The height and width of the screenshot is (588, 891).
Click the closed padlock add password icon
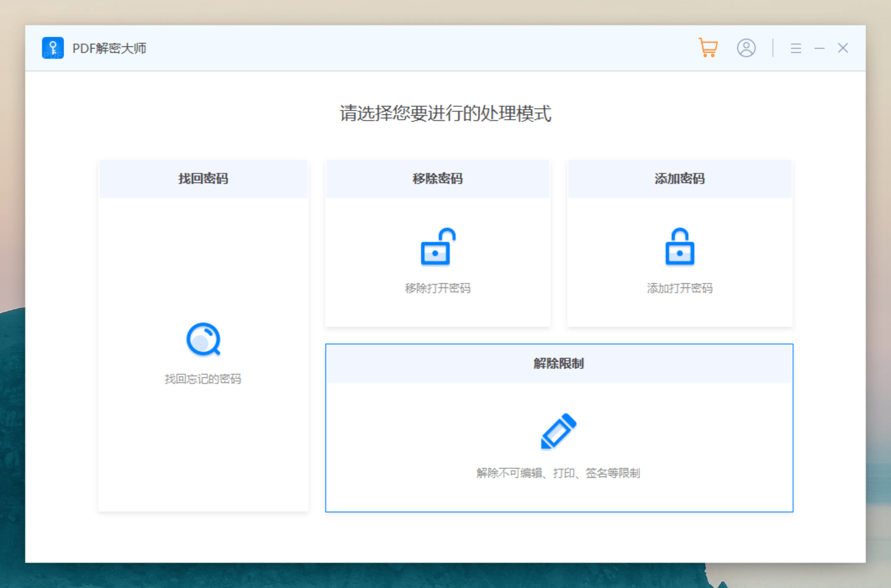tap(679, 246)
